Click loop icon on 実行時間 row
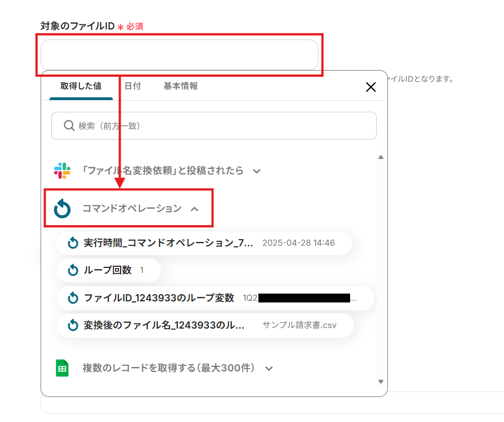Image resolution: width=504 pixels, height=422 pixels. click(73, 243)
